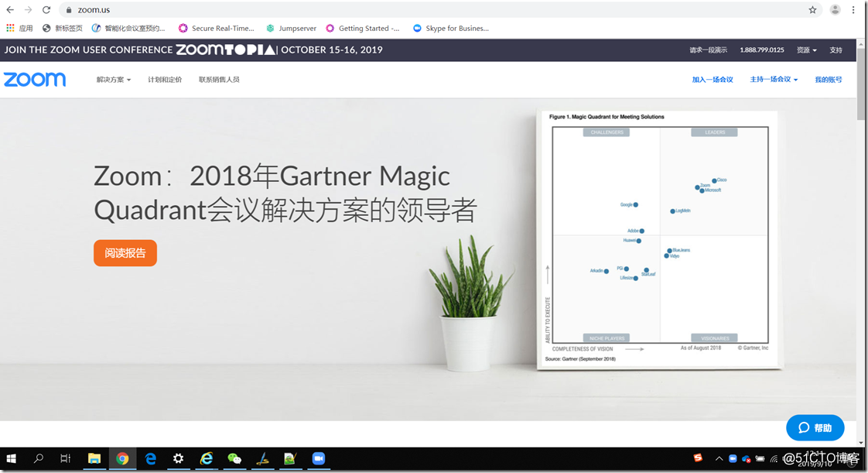Open the Wi-Fi network tray icon

pos(774,458)
